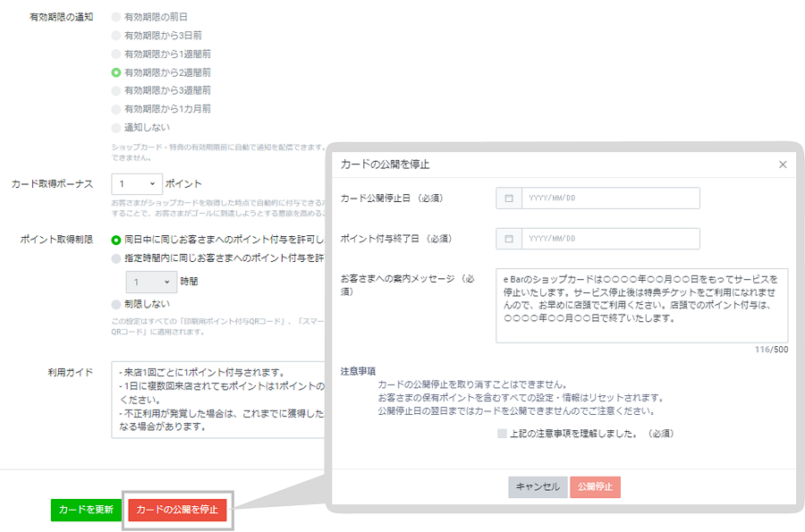Click カードを更新 green button
This screenshot has height=532, width=805.
pos(86,510)
